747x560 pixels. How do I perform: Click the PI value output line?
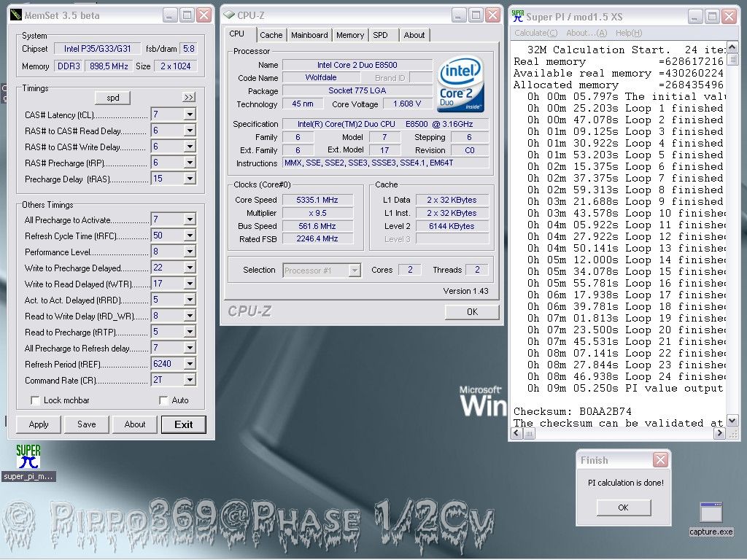625,388
